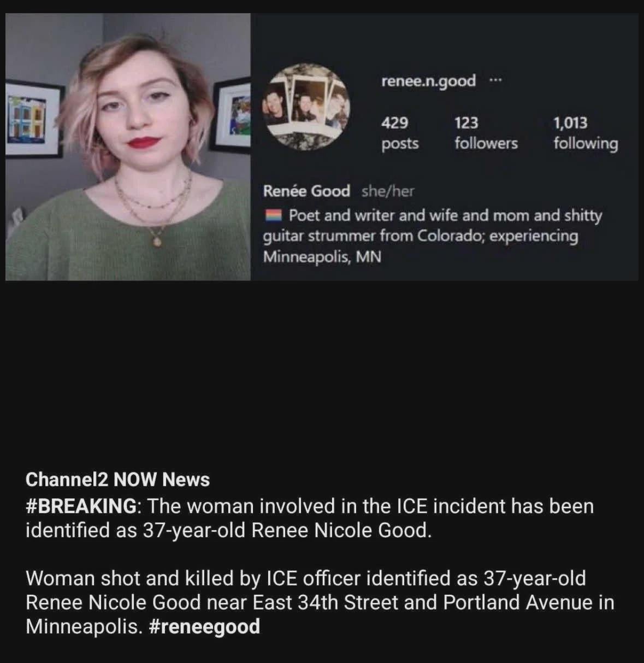The image size is (644, 663).
Task: View the 429 posts count
Action: (400, 133)
